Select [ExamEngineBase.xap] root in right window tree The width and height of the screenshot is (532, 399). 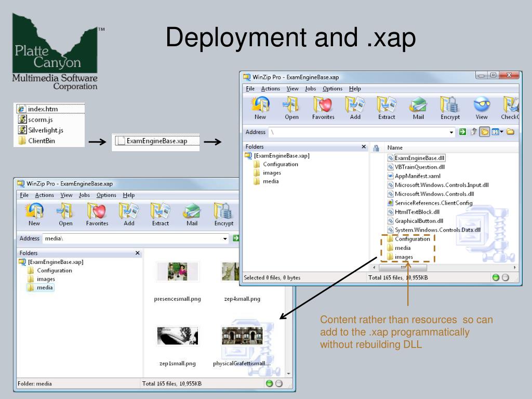(x=277, y=156)
